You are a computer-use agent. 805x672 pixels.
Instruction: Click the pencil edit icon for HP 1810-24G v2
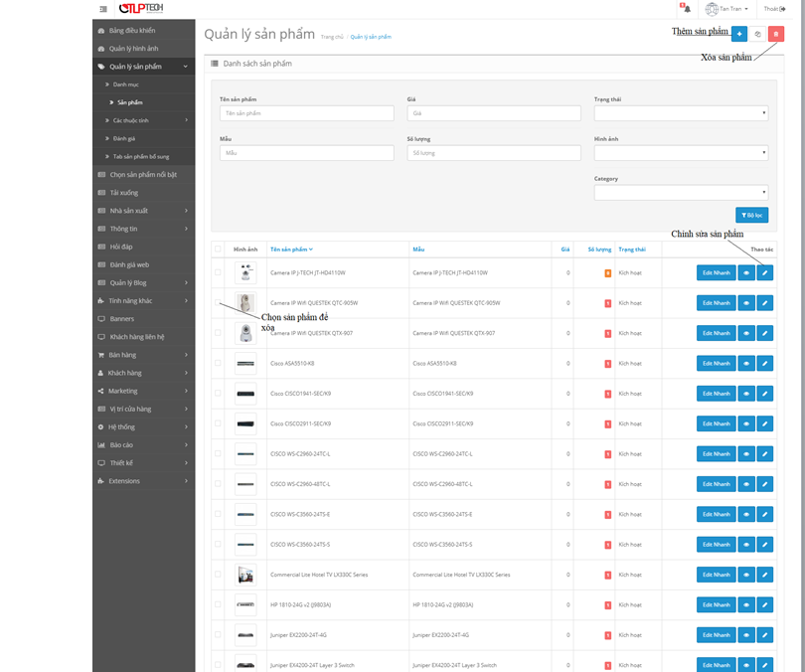[765, 604]
